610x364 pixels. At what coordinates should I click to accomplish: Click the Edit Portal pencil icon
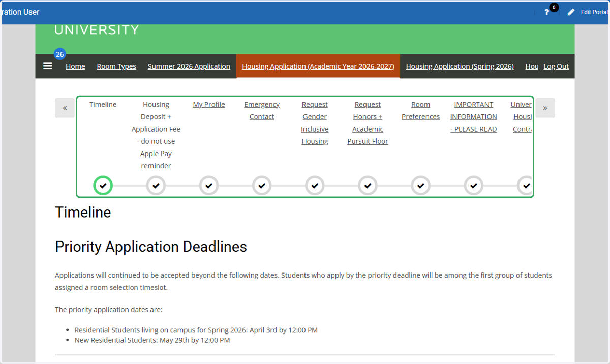click(x=571, y=12)
